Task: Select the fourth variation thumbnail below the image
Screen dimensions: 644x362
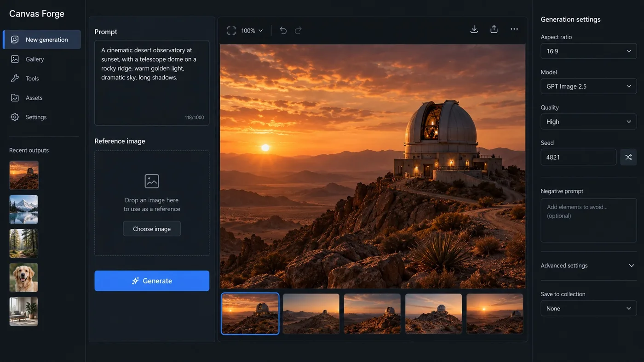Action: pos(434,314)
